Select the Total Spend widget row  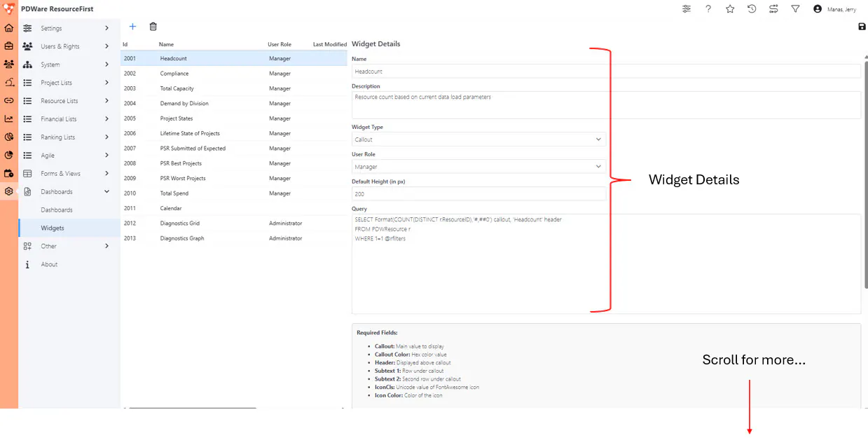point(234,193)
